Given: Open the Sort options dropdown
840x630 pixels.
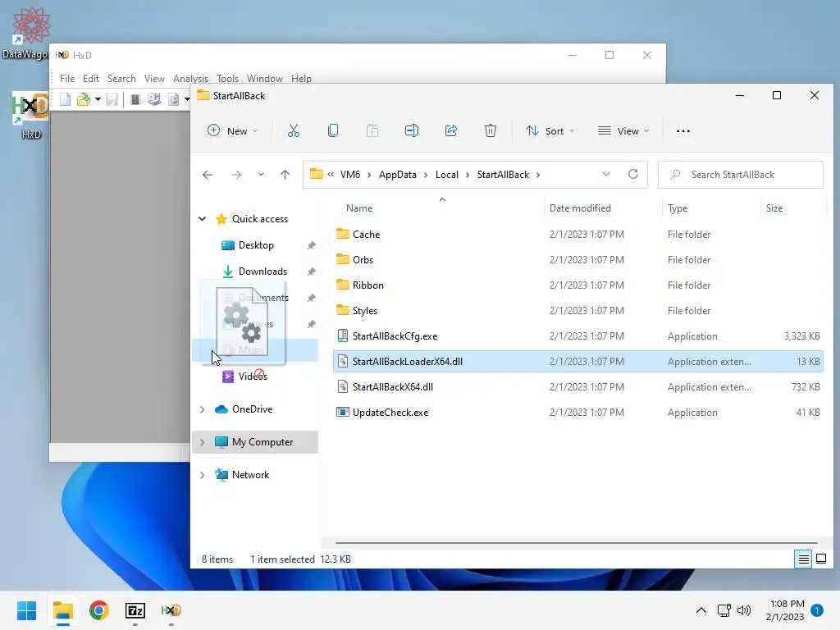Looking at the screenshot, I should (x=550, y=130).
